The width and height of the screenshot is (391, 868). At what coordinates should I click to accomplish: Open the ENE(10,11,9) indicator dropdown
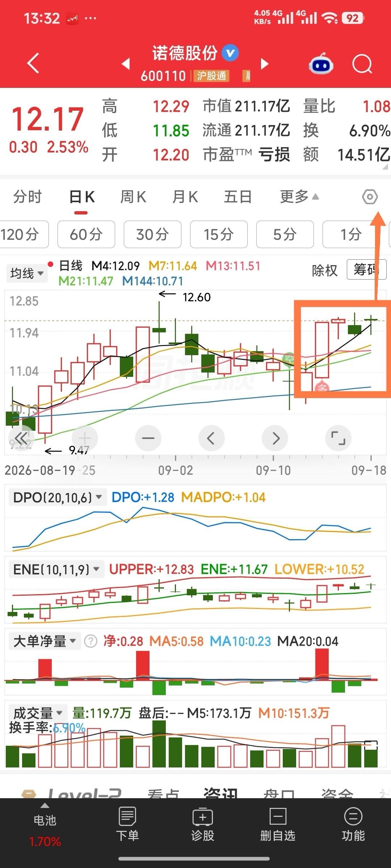tap(56, 569)
